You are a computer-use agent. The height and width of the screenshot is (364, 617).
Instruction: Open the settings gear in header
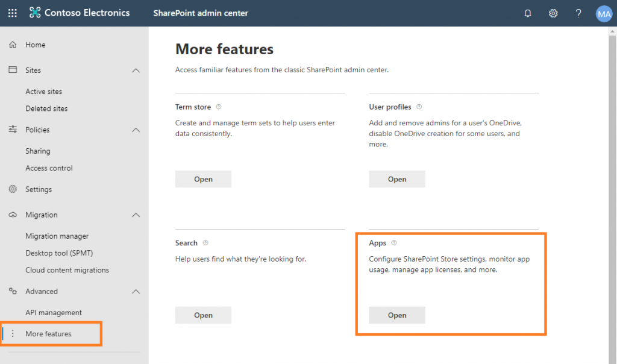coord(553,13)
